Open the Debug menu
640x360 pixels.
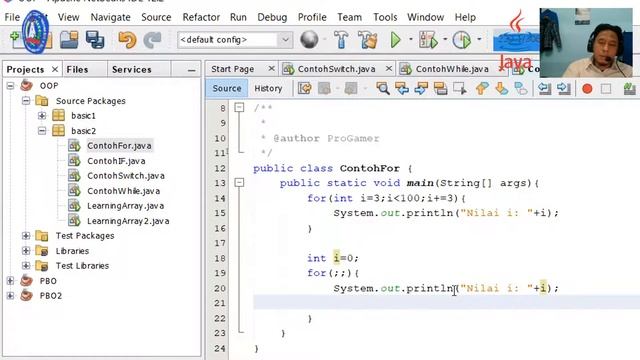(272, 17)
